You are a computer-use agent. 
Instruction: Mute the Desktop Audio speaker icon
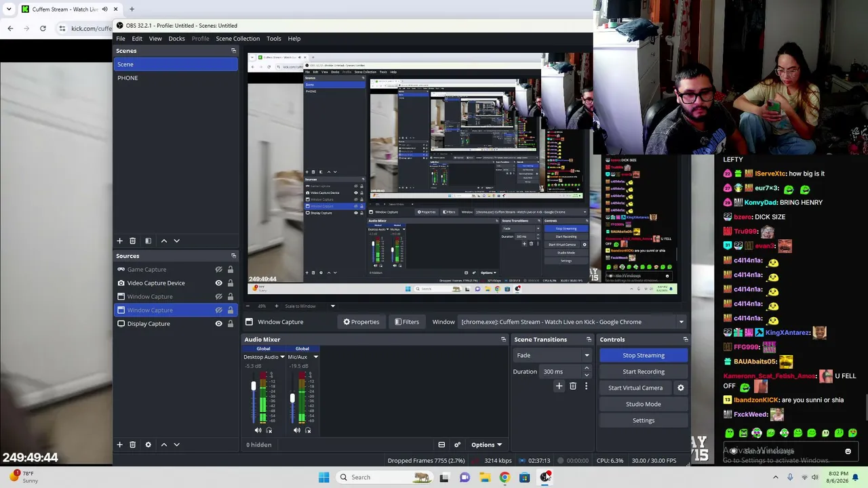pyautogui.click(x=258, y=430)
